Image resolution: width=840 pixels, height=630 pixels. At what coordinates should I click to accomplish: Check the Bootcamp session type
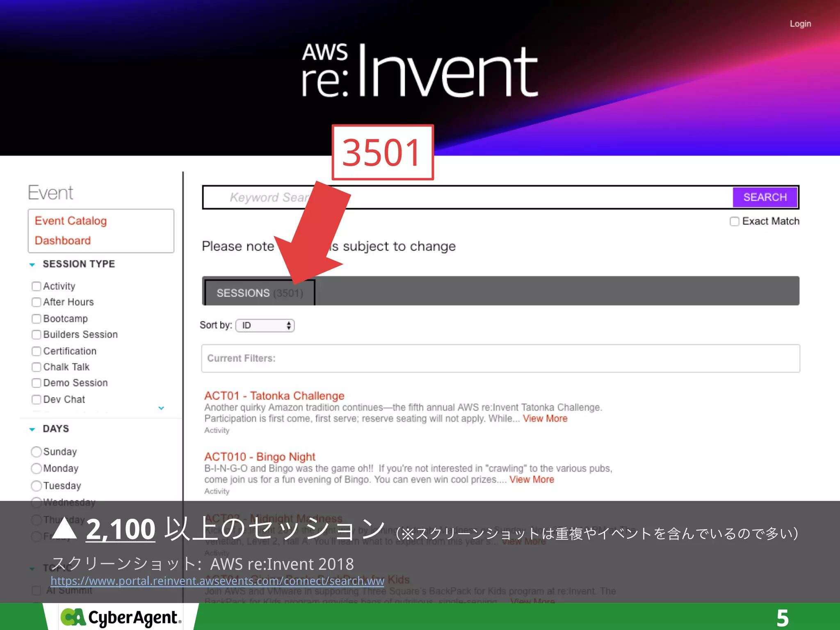(37, 319)
